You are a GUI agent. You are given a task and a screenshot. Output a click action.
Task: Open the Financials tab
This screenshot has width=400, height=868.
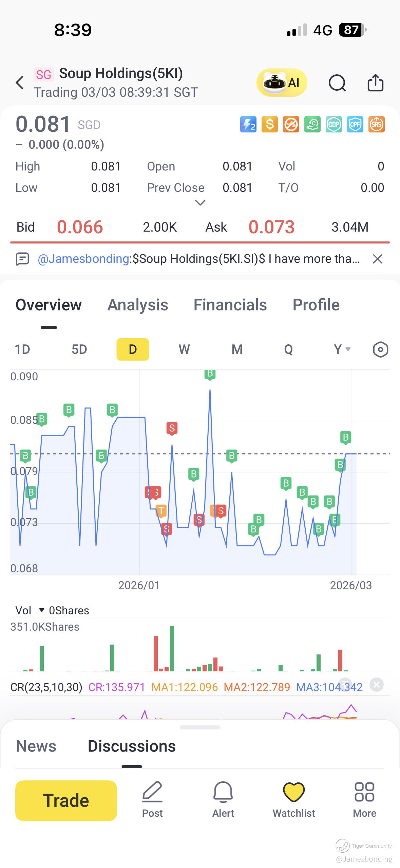click(230, 305)
